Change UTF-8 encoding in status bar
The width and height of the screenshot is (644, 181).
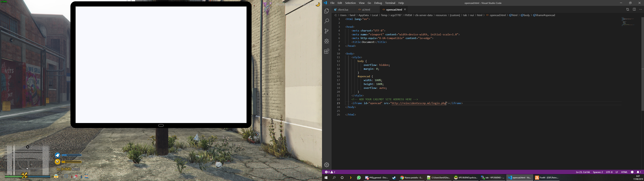tap(609, 172)
